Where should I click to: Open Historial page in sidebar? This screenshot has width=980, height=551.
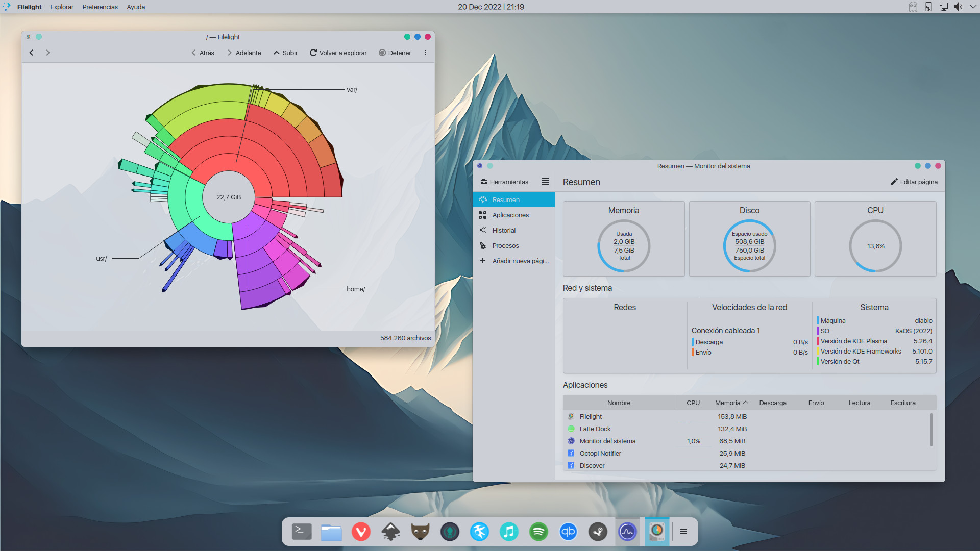pos(504,230)
